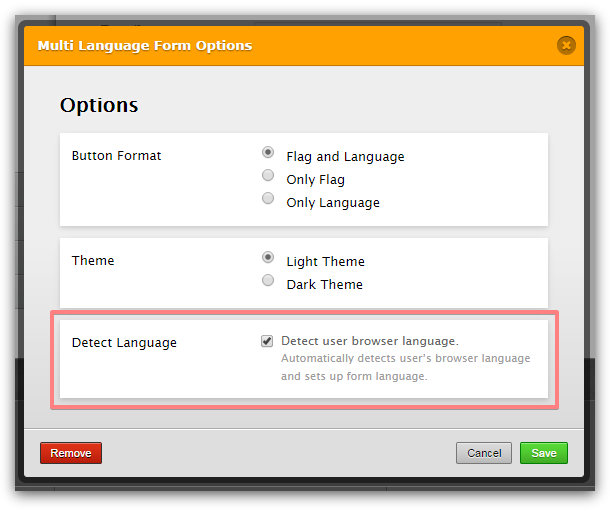Click the red Remove button
This screenshot has height=511, width=610.
(71, 453)
